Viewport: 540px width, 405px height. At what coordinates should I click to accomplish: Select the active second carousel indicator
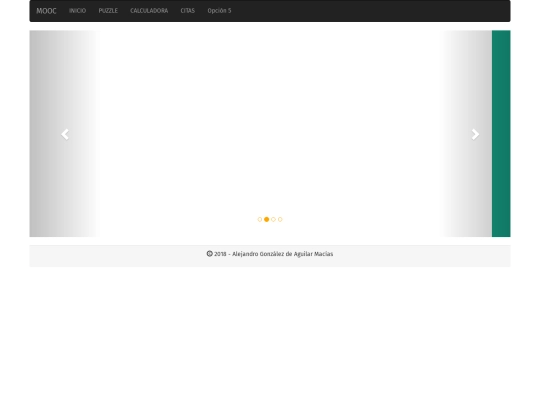click(x=267, y=219)
